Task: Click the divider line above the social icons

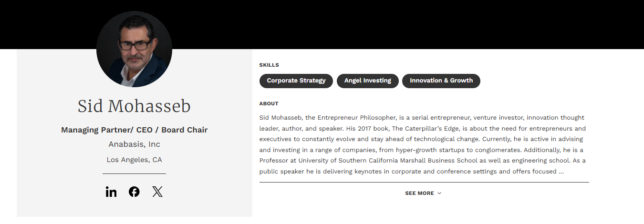Action: click(134, 174)
